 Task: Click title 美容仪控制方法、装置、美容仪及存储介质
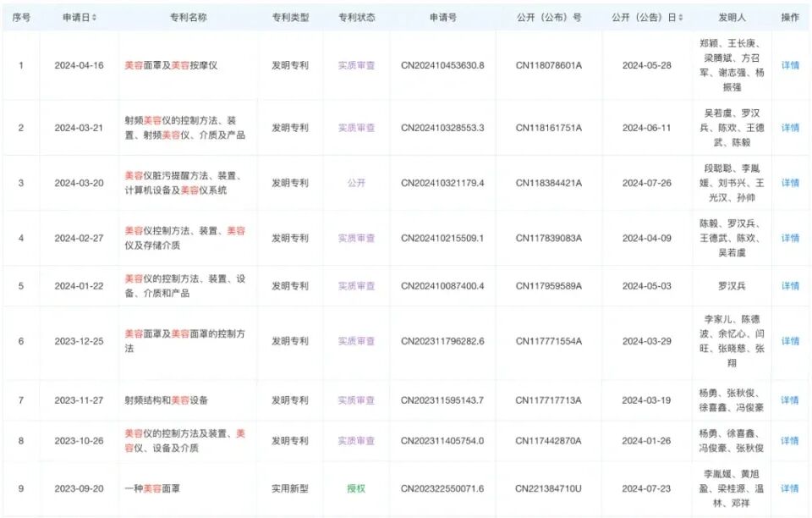pos(185,239)
